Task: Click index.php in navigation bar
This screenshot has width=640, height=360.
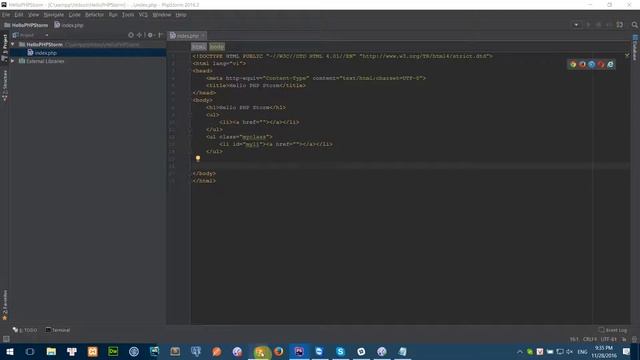Action: [x=69, y=25]
